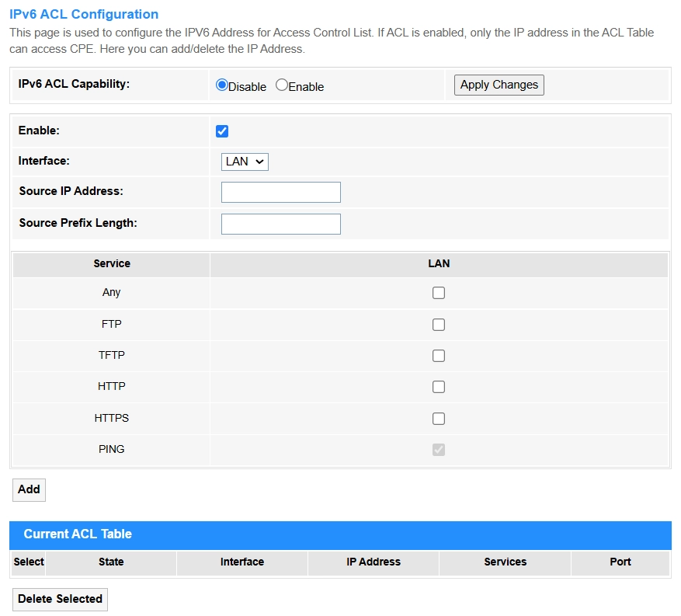Click the Select column header
Image resolution: width=681 pixels, height=616 pixels.
tap(29, 562)
